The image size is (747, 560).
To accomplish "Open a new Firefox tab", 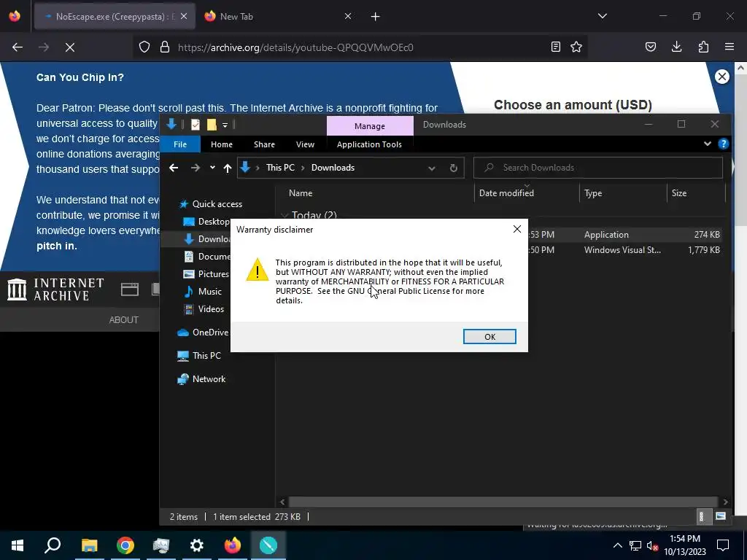I will point(376,17).
